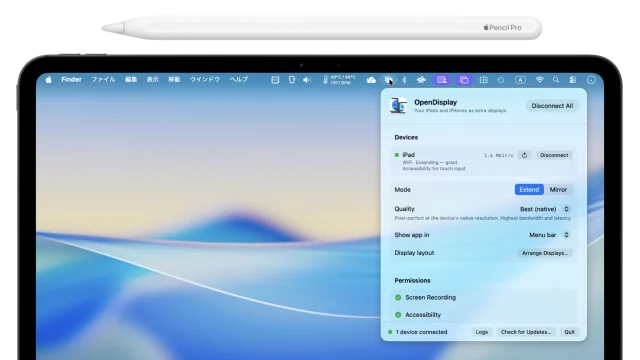Open the 表示 menu
The height and width of the screenshot is (360, 640).
153,80
